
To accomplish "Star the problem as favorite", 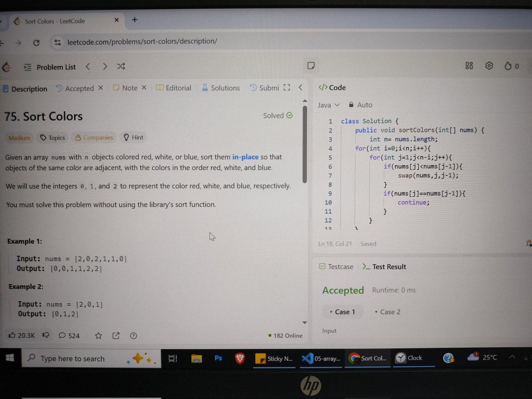I will click(x=99, y=336).
